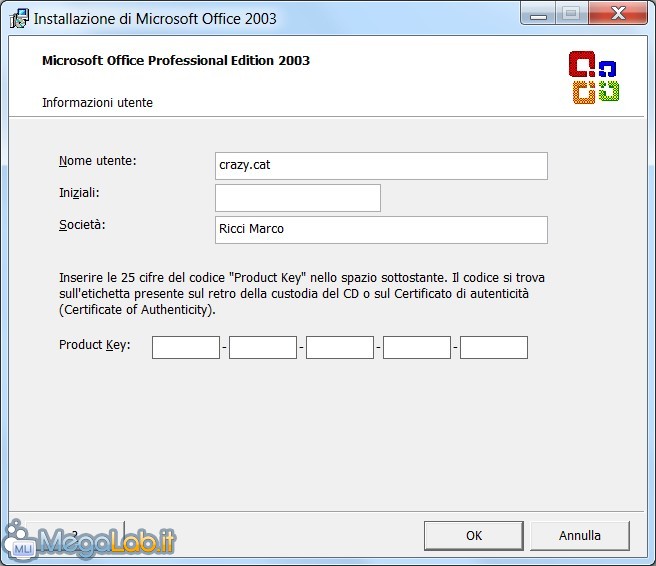This screenshot has height=566, width=656.
Task: Click the Società label
Action: coord(82,225)
